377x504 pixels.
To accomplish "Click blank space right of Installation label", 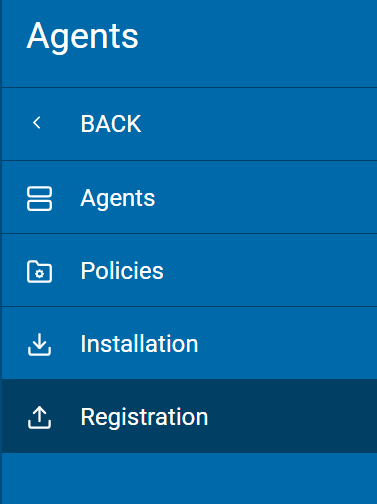I will pyautogui.click(x=287, y=343).
